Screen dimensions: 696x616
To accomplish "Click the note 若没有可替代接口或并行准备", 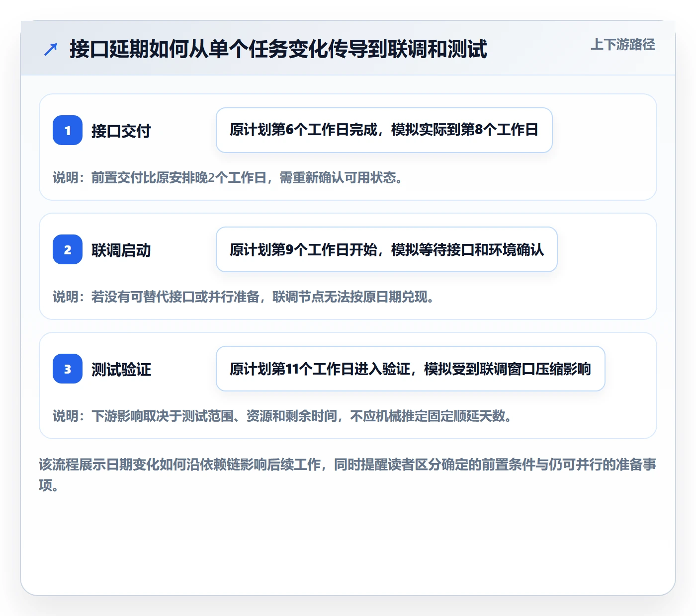I will pyautogui.click(x=244, y=297).
